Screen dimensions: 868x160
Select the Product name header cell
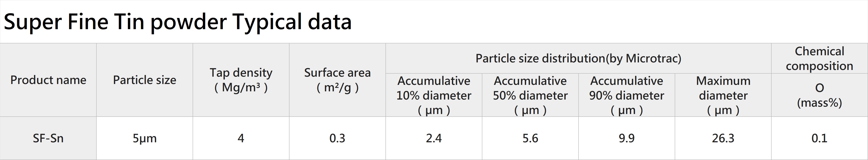[48, 80]
